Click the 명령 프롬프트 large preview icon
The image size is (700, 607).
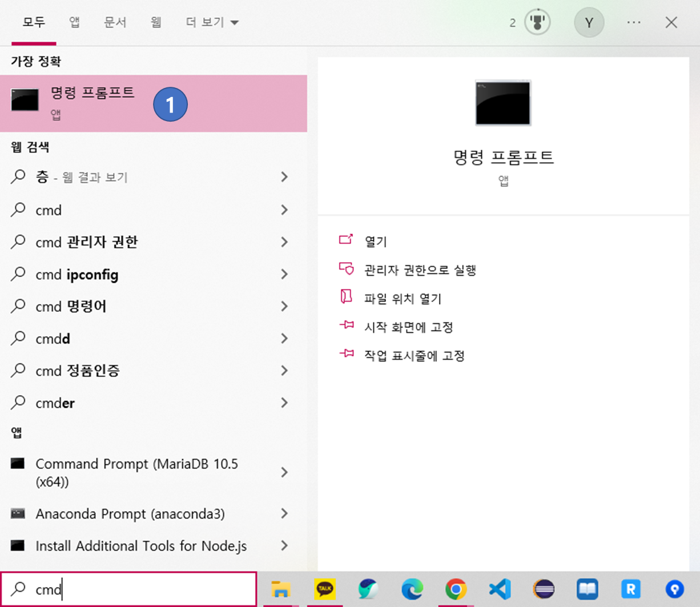point(503,103)
